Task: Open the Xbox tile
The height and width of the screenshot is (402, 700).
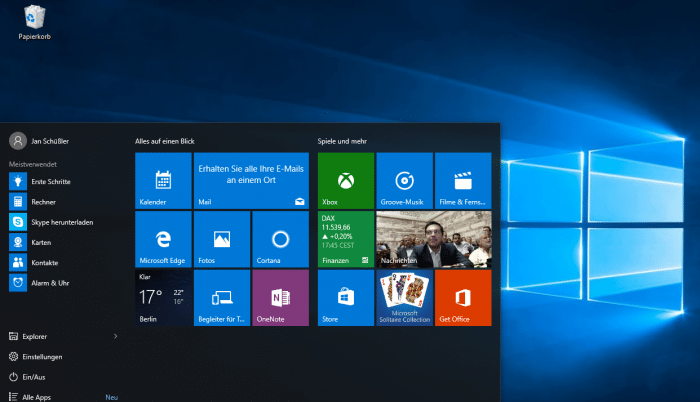Action: [x=346, y=181]
